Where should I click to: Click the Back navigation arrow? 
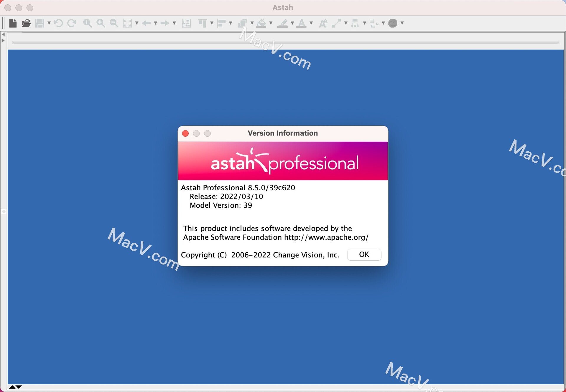pyautogui.click(x=146, y=23)
